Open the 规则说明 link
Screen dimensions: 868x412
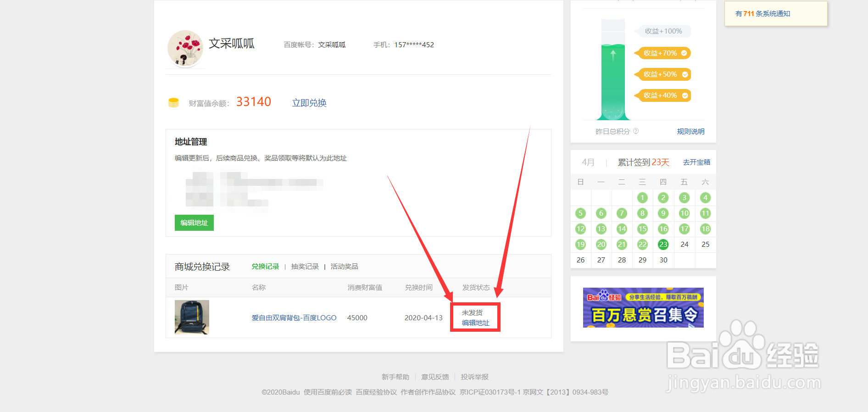click(690, 132)
